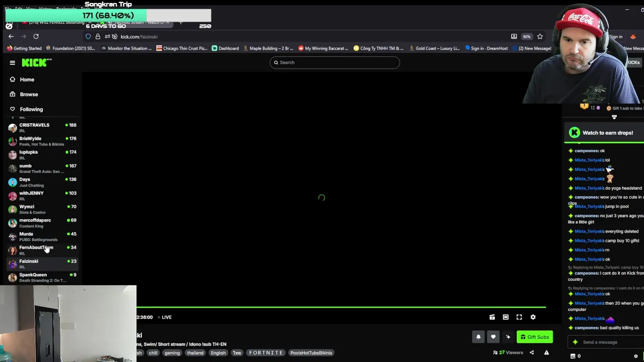Viewport: 644px width, 362px height.
Task: Click the English tag
Action: point(218,353)
